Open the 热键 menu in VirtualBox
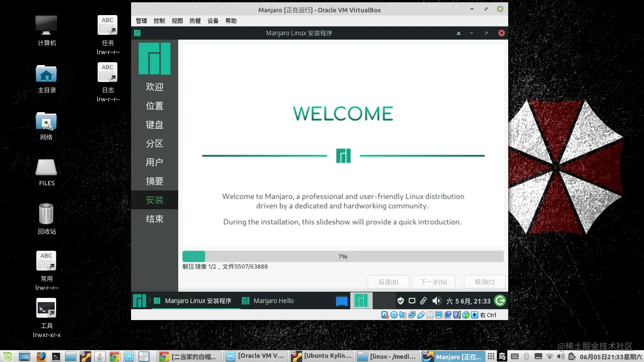The width and height of the screenshot is (644, 362). (195, 21)
